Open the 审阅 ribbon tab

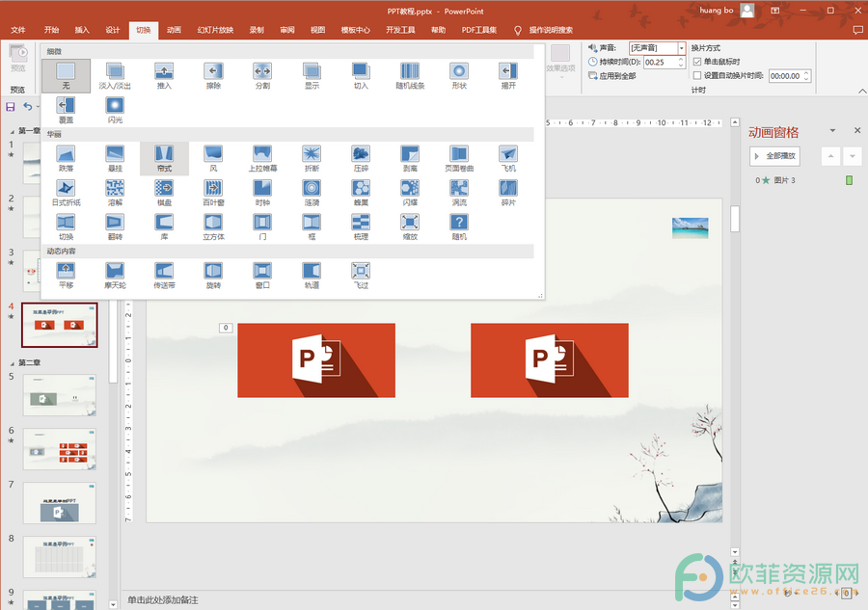pos(287,30)
